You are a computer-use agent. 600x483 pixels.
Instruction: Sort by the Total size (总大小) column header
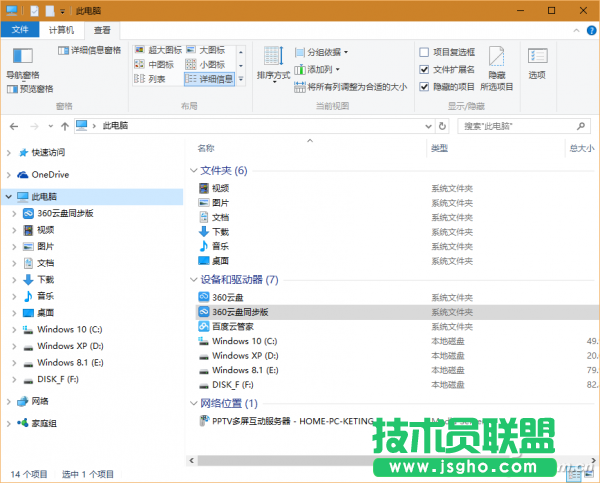[x=582, y=148]
